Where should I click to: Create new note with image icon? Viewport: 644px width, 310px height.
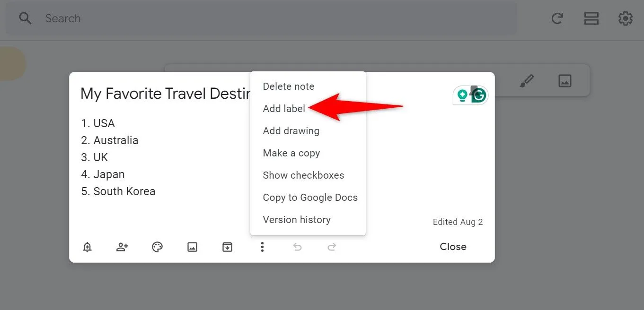point(565,81)
